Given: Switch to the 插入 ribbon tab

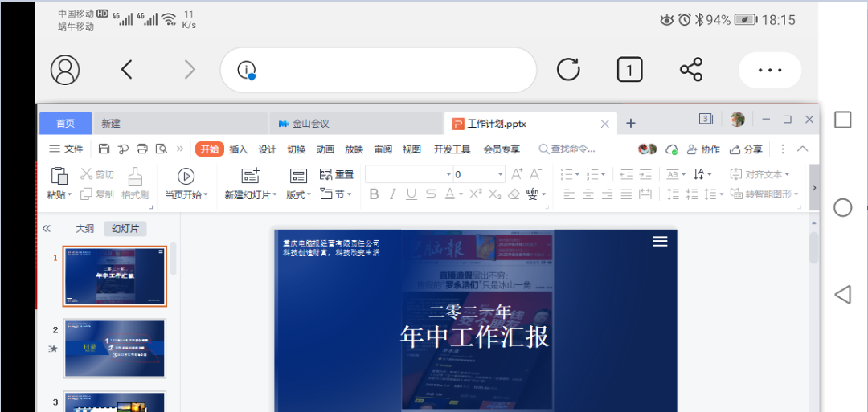Looking at the screenshot, I should click(238, 149).
